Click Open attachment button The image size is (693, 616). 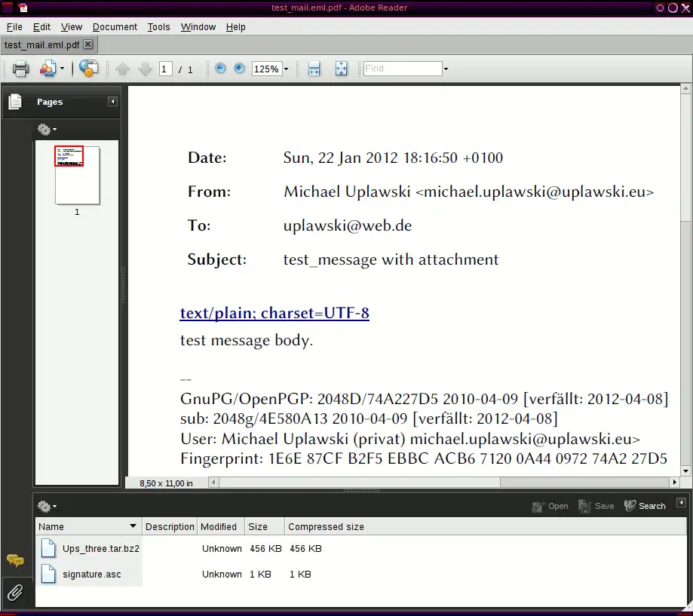[x=550, y=507]
